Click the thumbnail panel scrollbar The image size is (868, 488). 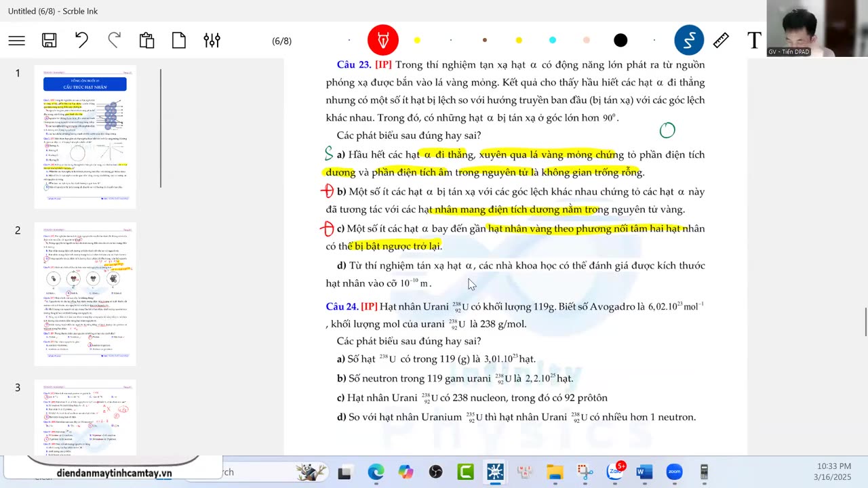pos(161,129)
